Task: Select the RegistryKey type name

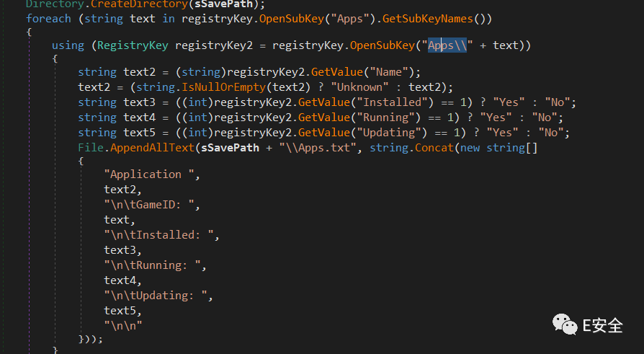Action: [x=133, y=45]
